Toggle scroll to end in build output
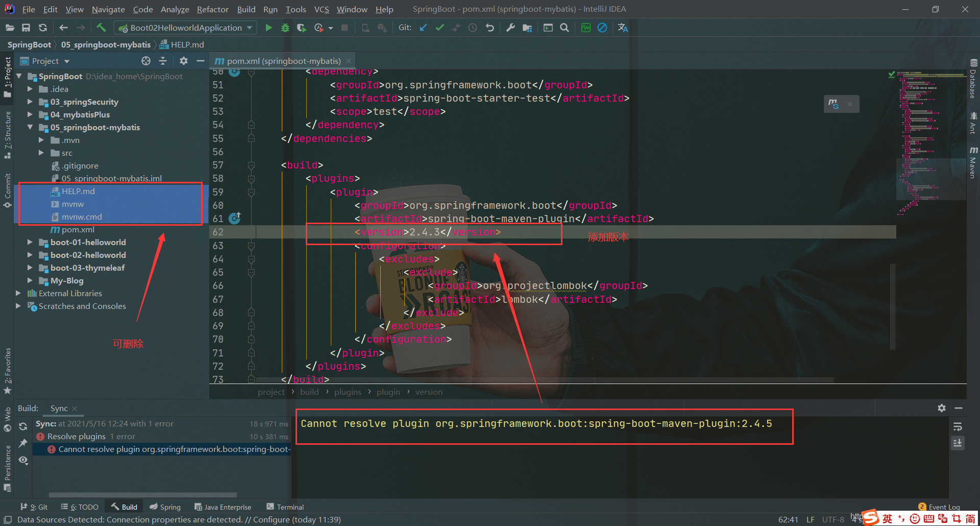 (x=958, y=443)
